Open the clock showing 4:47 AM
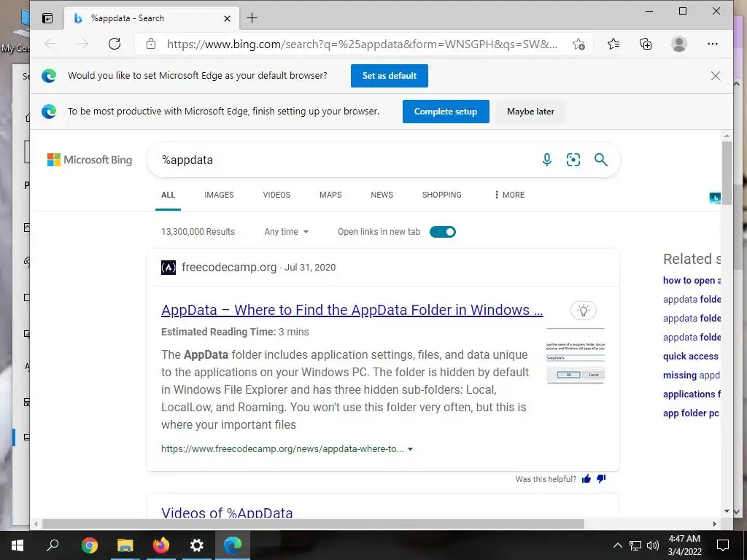The width and height of the screenshot is (747, 560). 684,545
